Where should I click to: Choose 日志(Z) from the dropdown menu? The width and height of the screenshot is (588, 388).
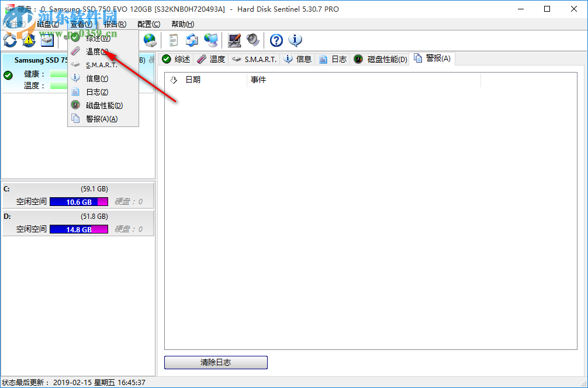[x=103, y=92]
